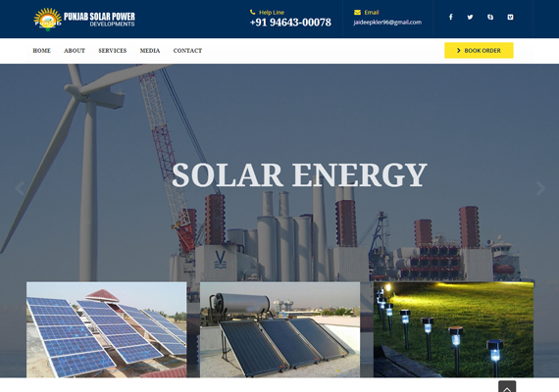Open the Skype social icon
559x392 pixels.
(490, 17)
